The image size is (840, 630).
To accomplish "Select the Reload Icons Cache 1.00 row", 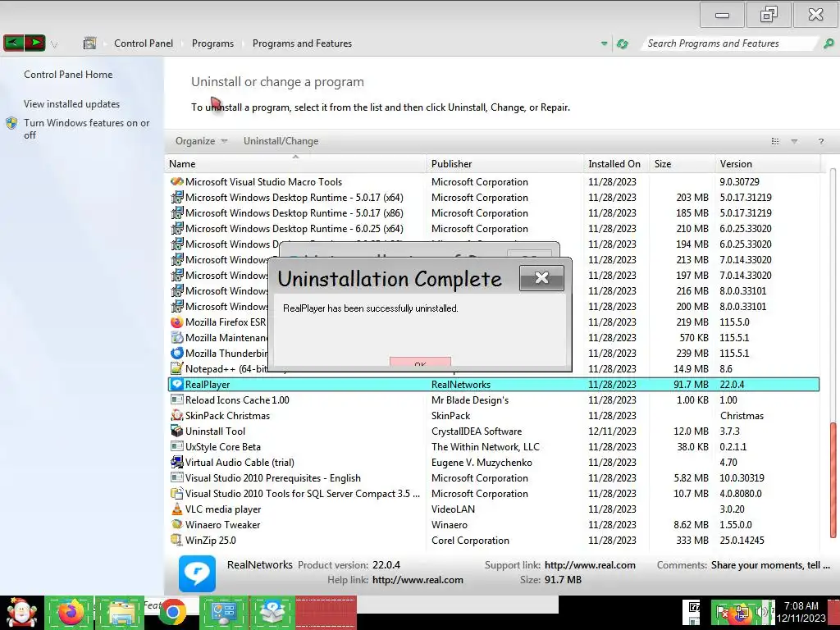I will [x=494, y=399].
